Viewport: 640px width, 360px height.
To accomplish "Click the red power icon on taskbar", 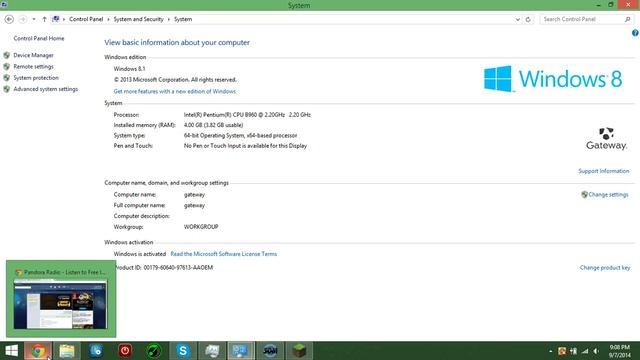I will coord(125,351).
